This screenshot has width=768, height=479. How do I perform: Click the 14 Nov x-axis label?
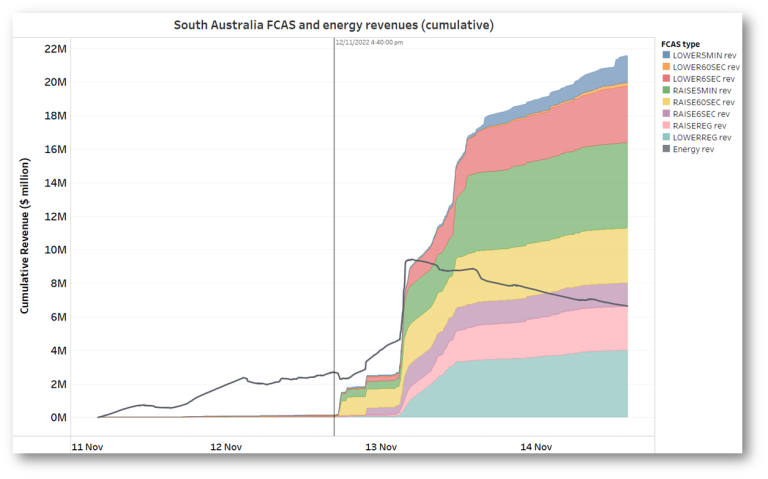[x=537, y=447]
